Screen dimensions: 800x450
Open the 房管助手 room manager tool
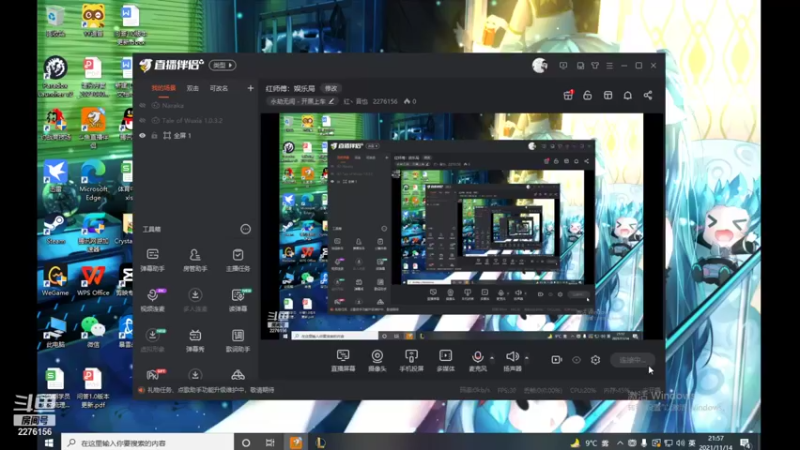pyautogui.click(x=195, y=259)
